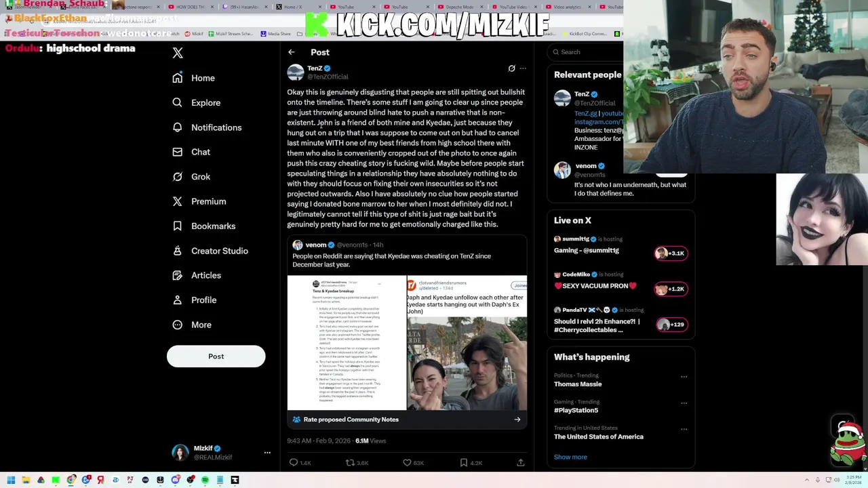
Task: Switch to the HOW DOES TH browser tab
Action: [x=190, y=7]
